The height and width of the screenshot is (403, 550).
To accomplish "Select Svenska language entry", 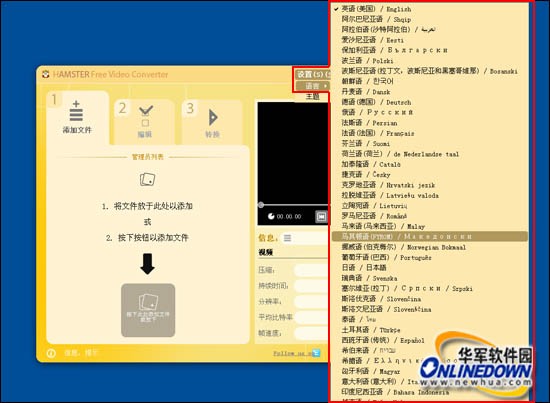I will point(430,278).
